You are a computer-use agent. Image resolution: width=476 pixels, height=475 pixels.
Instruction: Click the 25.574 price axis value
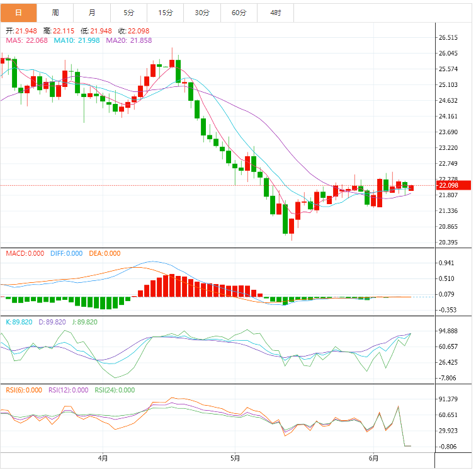click(x=448, y=69)
